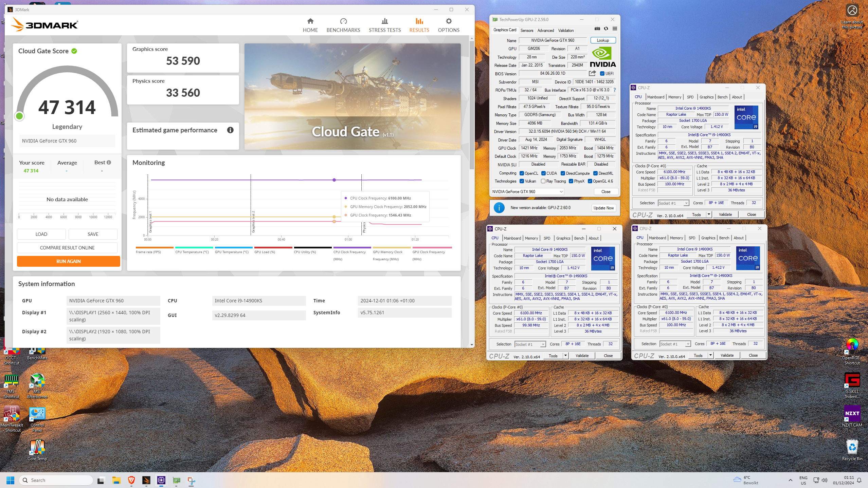Select the MSI Afterburner desktop icon
The image size is (868, 488).
37,386
